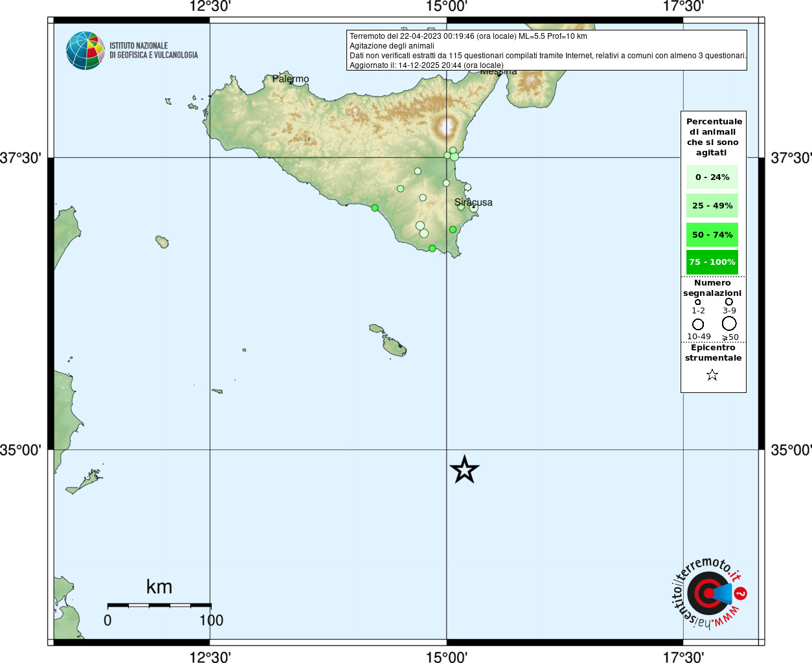Click the ≥50 reports circle in the legend

[729, 324]
